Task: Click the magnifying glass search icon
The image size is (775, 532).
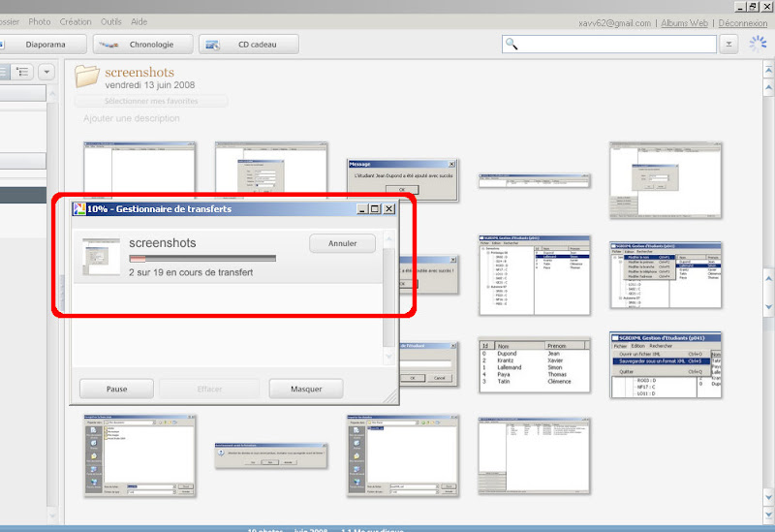Action: click(511, 44)
